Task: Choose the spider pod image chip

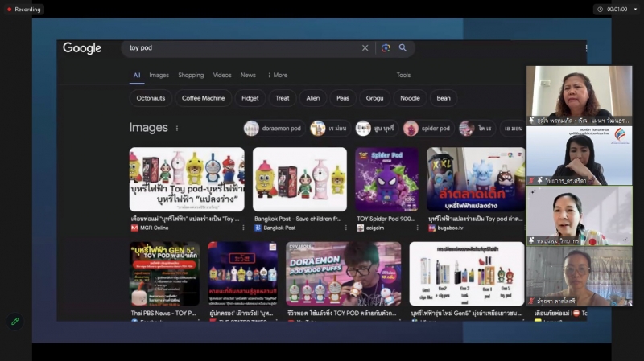Action: pyautogui.click(x=429, y=129)
